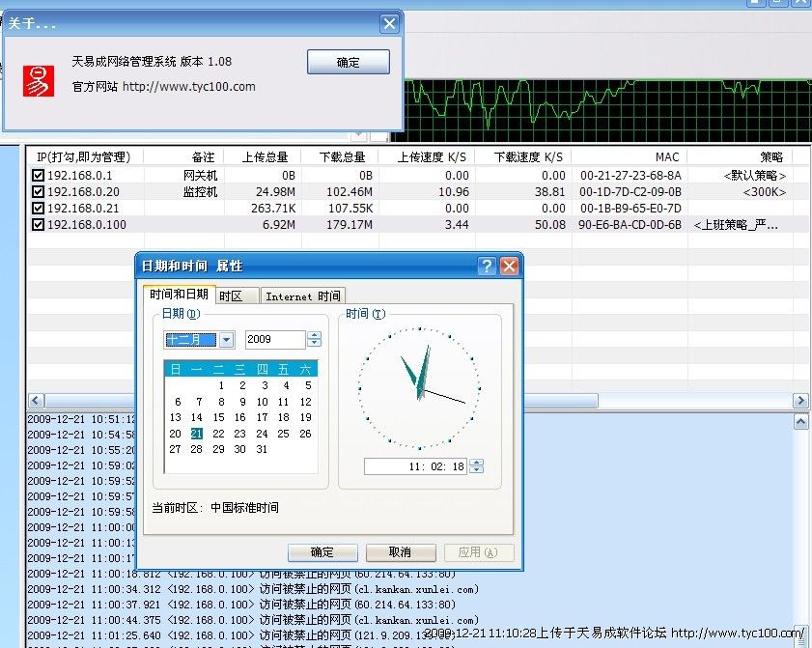Click log entry at 11:00:44.375

click(253, 620)
